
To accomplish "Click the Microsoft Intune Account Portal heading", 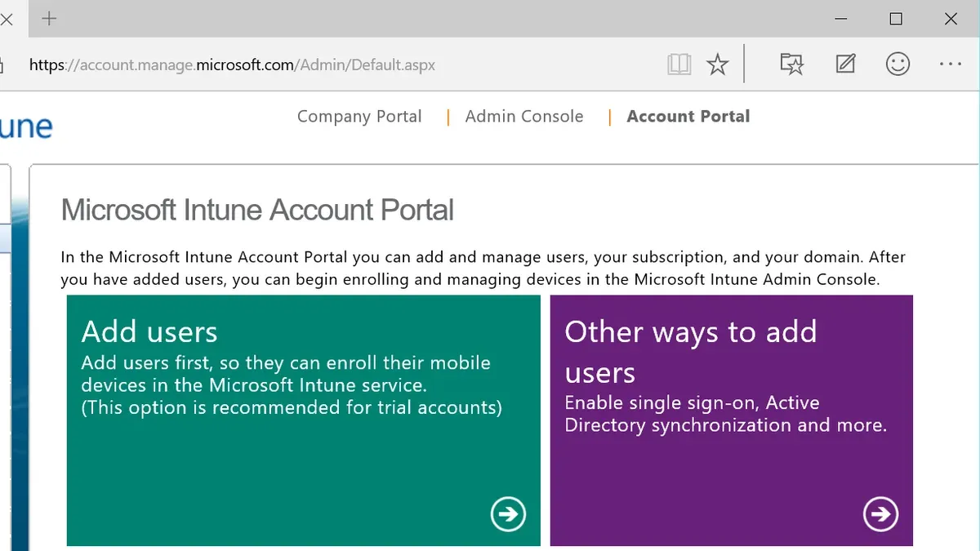I will click(x=257, y=211).
